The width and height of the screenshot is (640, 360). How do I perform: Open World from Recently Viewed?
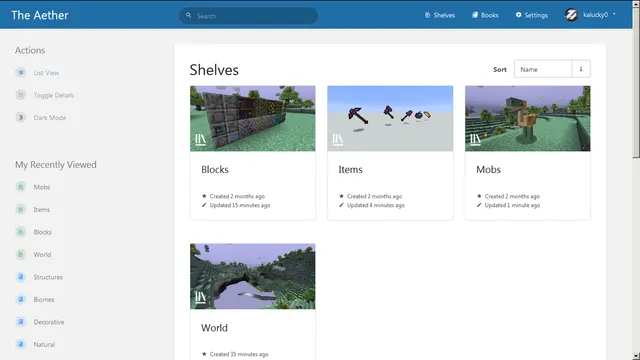(x=42, y=254)
